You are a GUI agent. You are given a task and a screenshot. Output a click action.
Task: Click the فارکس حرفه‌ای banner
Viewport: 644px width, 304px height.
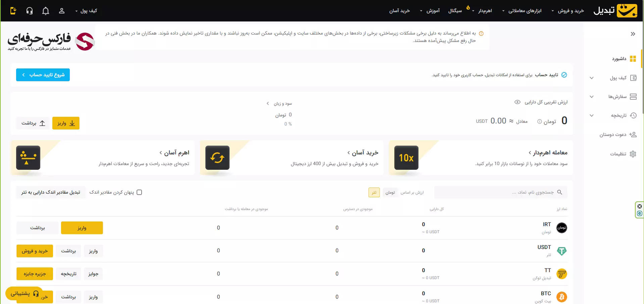51,42
